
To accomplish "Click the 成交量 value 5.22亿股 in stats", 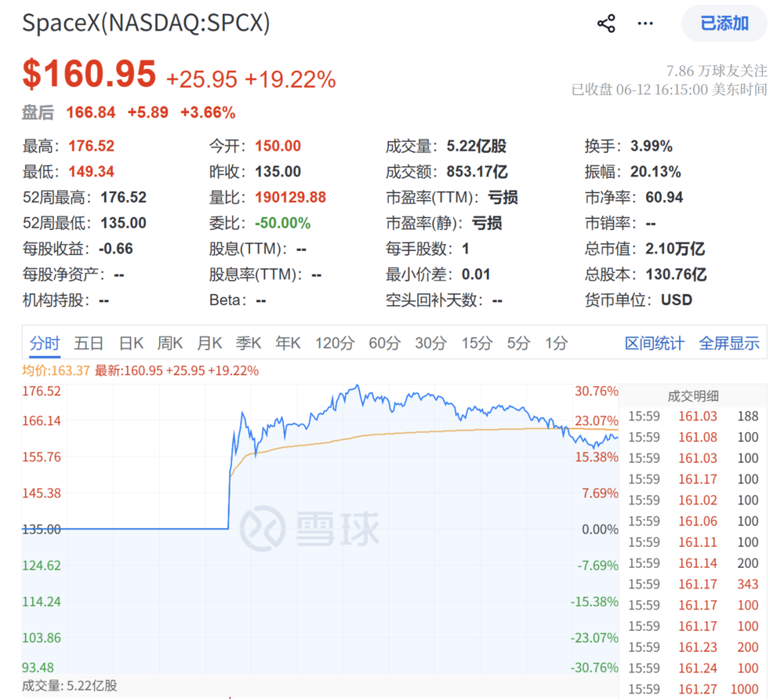I will pos(477,146).
